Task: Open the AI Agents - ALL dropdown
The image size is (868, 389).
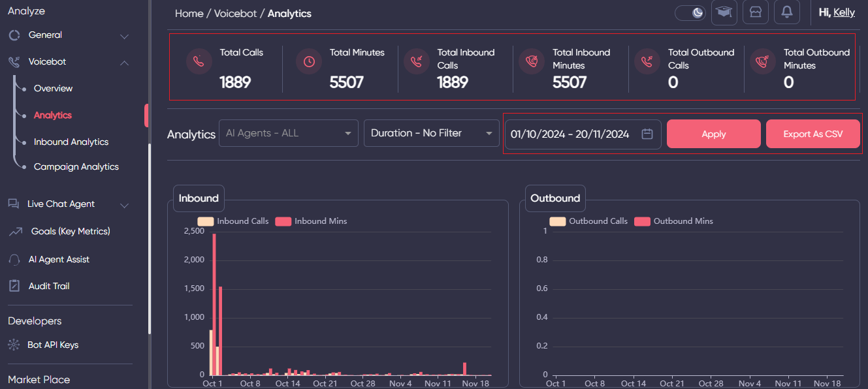Action: click(x=288, y=133)
